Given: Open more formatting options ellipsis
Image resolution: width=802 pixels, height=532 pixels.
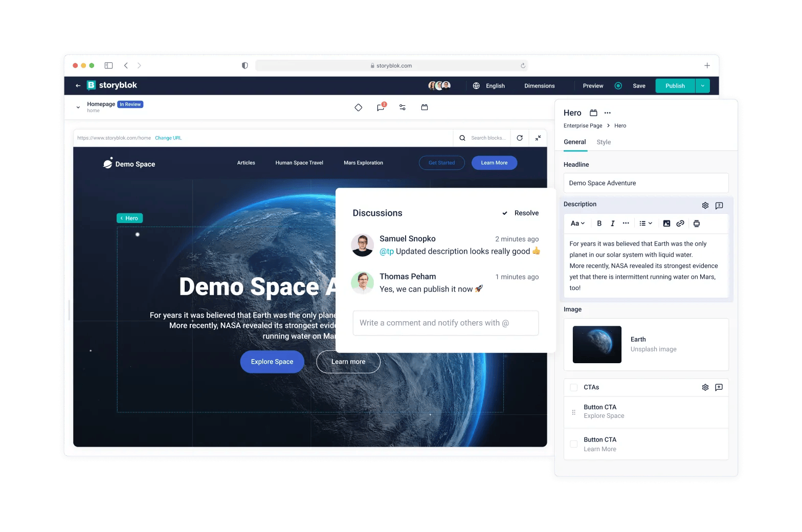Looking at the screenshot, I should [x=626, y=224].
